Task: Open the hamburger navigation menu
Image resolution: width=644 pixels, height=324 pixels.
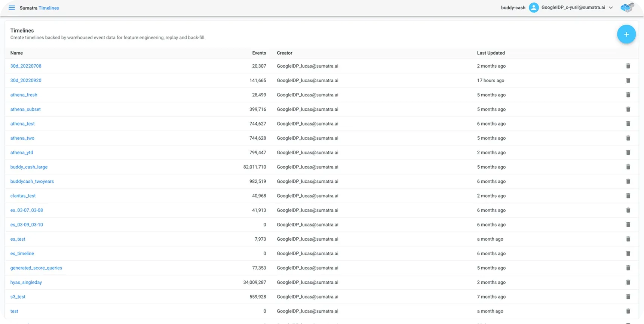Action: [12, 8]
